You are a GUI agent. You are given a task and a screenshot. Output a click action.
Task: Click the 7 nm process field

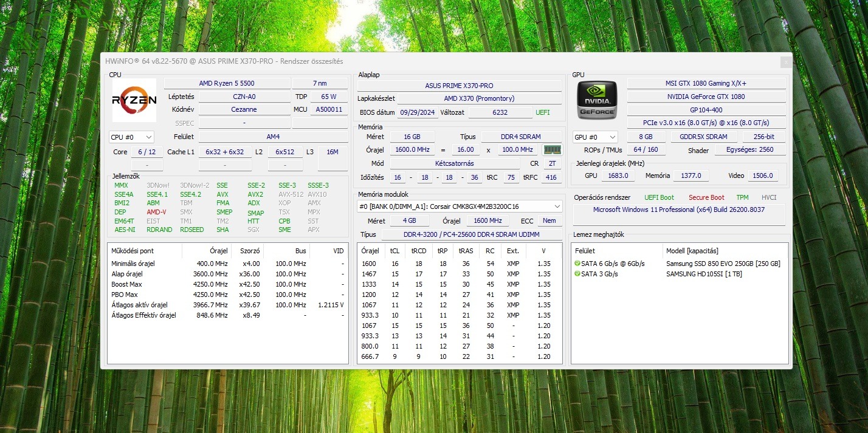point(320,83)
